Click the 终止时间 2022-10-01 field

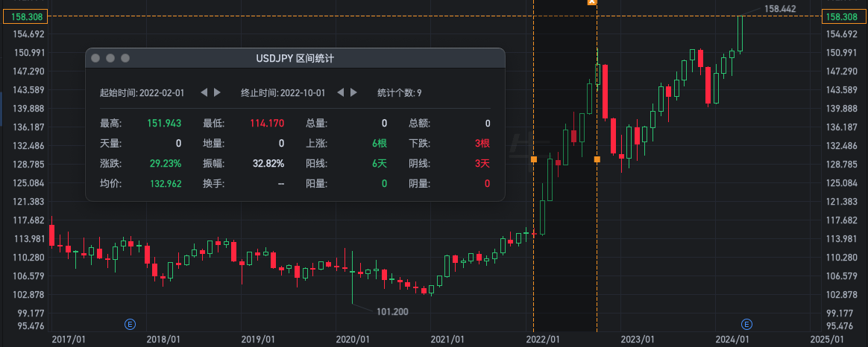coord(283,92)
